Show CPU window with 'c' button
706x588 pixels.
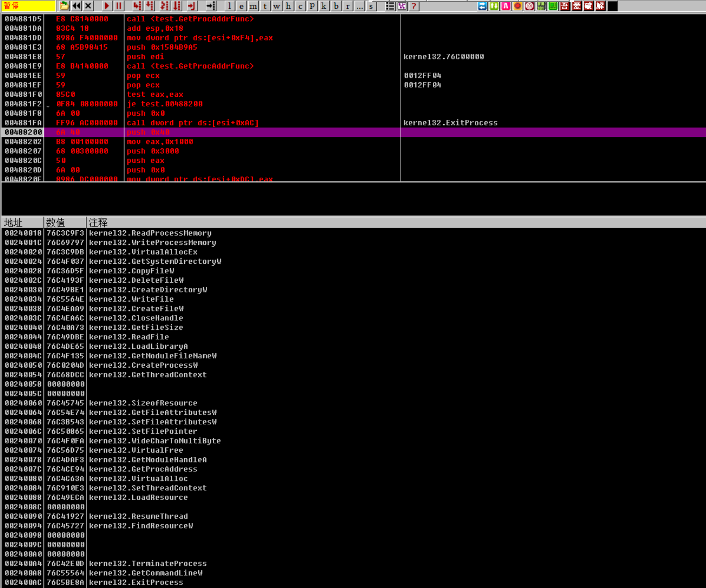pos(301,6)
